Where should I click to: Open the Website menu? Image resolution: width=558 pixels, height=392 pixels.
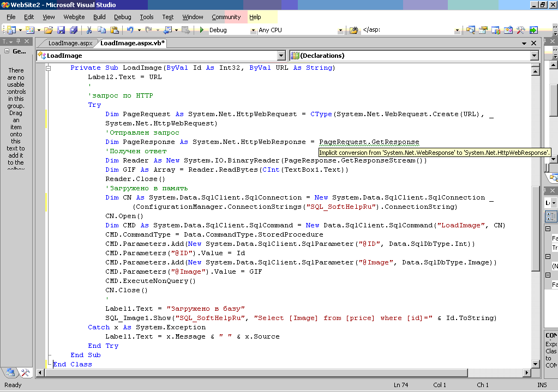point(74,17)
